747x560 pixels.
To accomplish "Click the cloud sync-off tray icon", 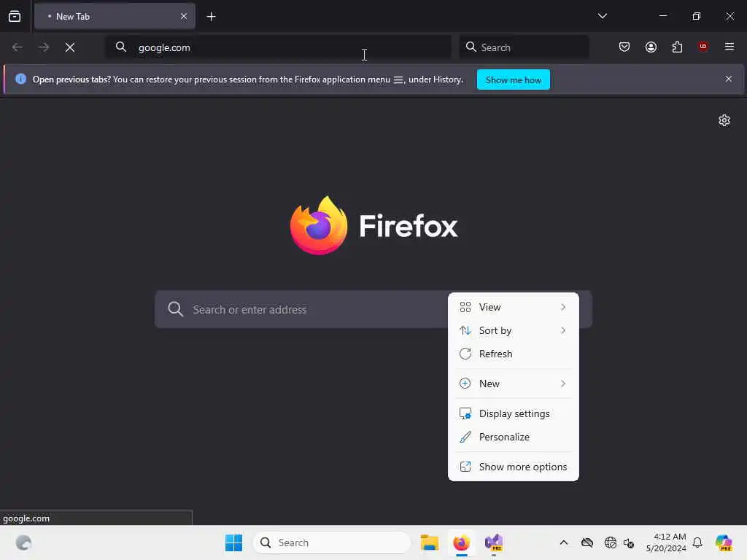I will pyautogui.click(x=587, y=542).
